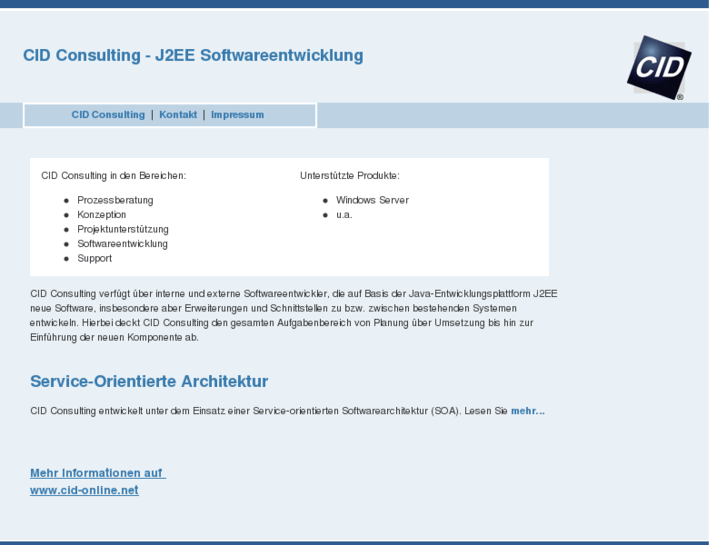The width and height of the screenshot is (727, 545).
Task: Select 'Projektunterstützung' list item
Action: (x=123, y=229)
